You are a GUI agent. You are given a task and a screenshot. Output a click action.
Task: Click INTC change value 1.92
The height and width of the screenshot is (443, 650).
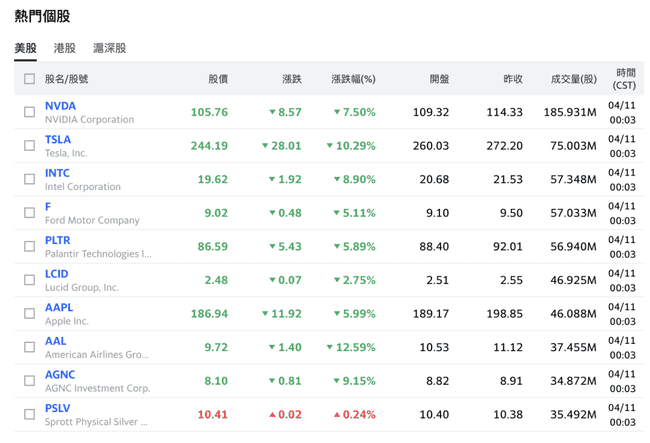285,179
